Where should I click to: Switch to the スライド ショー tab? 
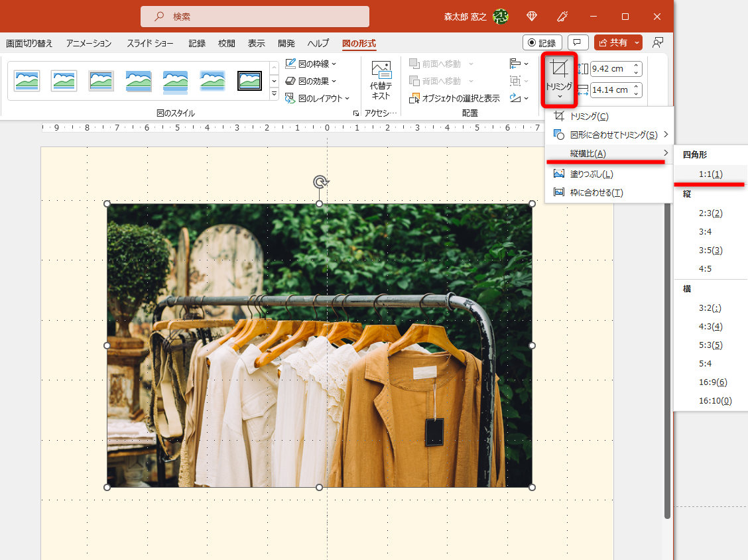tap(150, 43)
